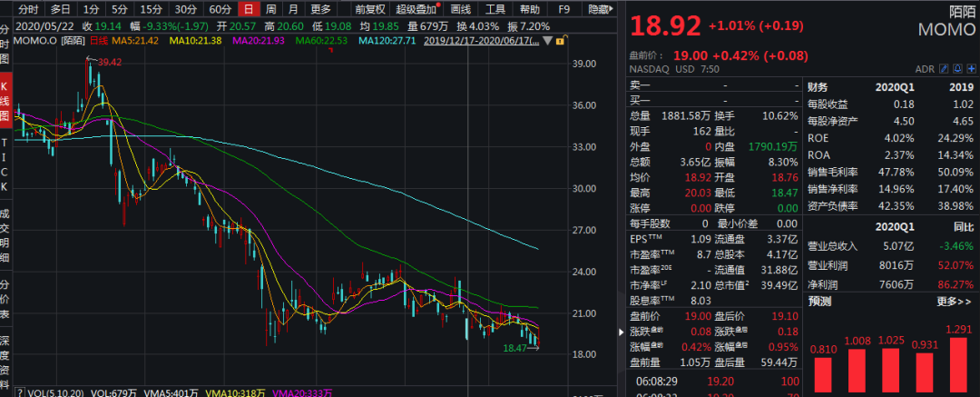Click the 营业总收入 5.07亿 value
The image size is (980, 397).
(897, 246)
